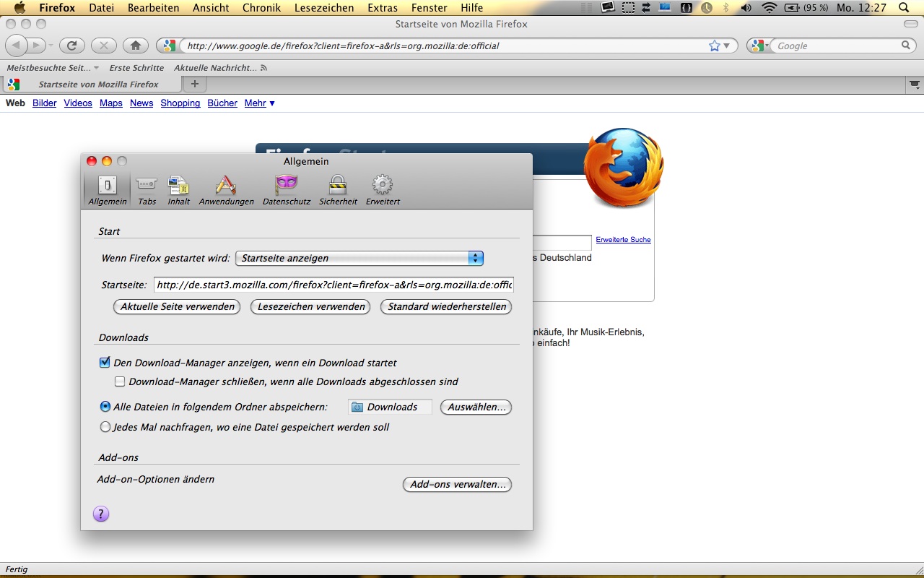924x578 pixels.
Task: Open the back/forward history dropdown arrow
Action: point(51,46)
